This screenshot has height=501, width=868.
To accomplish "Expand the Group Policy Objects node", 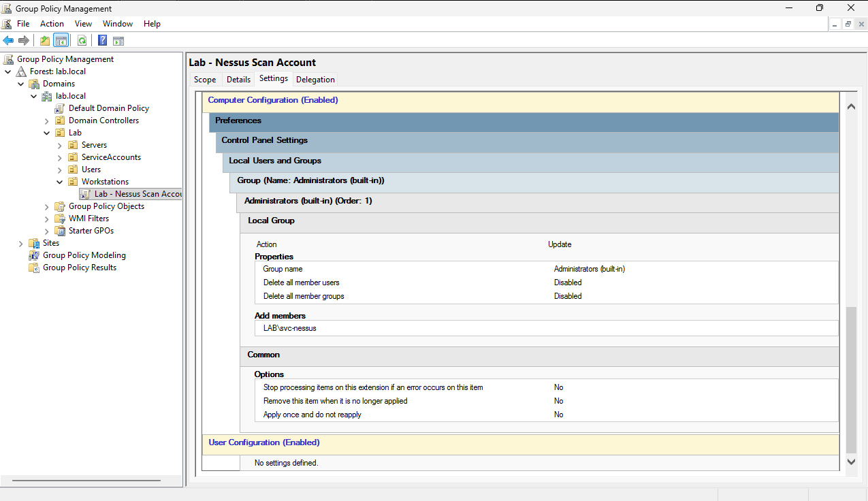I will [x=47, y=206].
